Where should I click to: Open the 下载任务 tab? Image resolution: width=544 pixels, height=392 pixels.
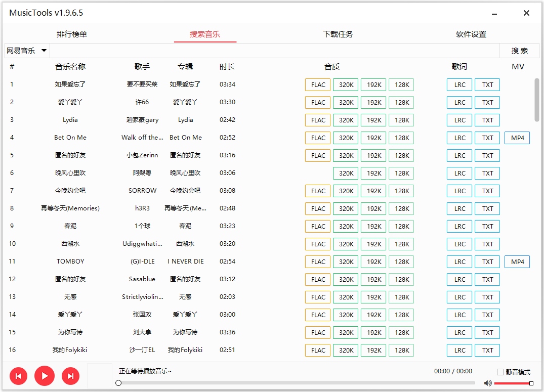click(x=338, y=33)
